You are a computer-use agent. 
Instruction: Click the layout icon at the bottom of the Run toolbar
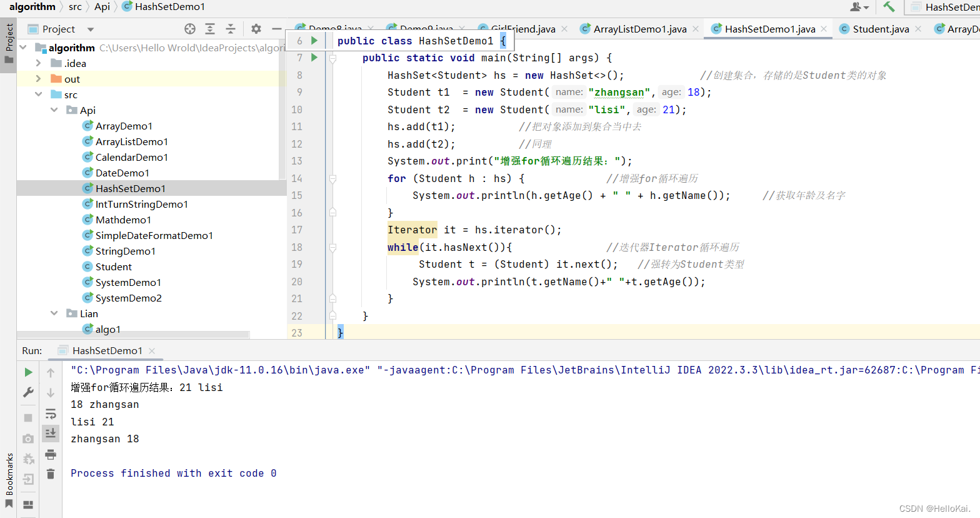(x=28, y=505)
